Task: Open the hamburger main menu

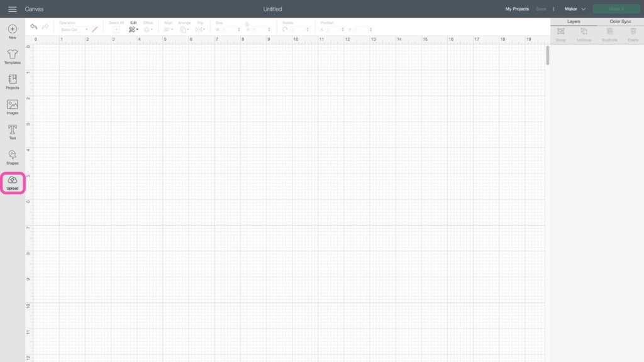Action: pos(13,9)
